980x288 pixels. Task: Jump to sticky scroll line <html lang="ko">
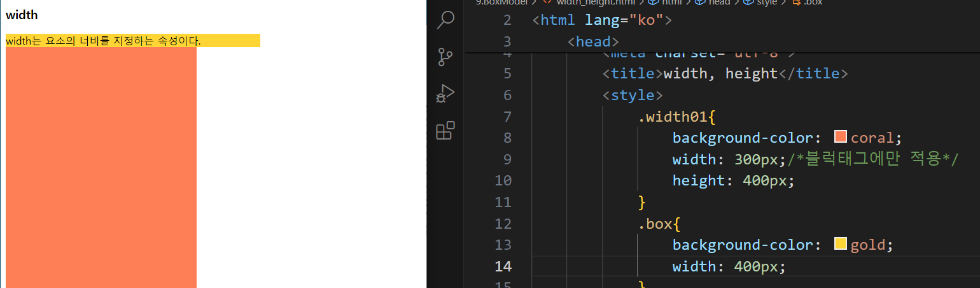pos(602,20)
